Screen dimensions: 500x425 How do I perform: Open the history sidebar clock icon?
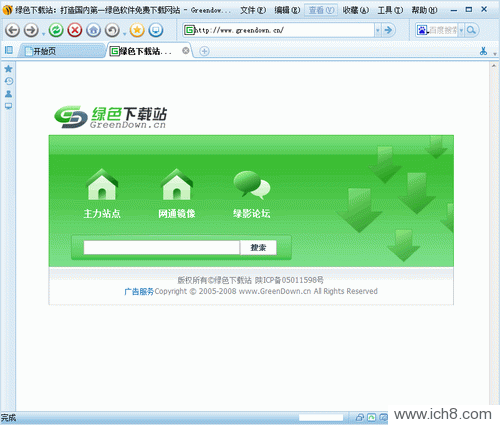pyautogui.click(x=9, y=81)
